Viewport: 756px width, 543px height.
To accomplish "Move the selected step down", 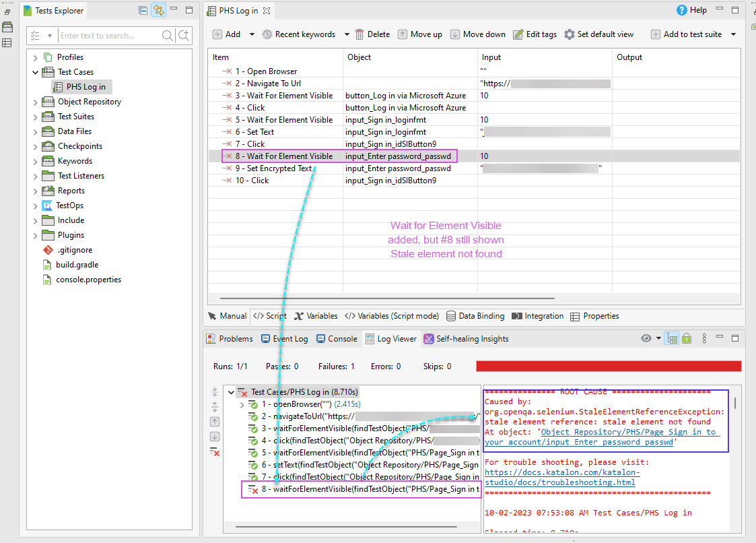I will [477, 34].
